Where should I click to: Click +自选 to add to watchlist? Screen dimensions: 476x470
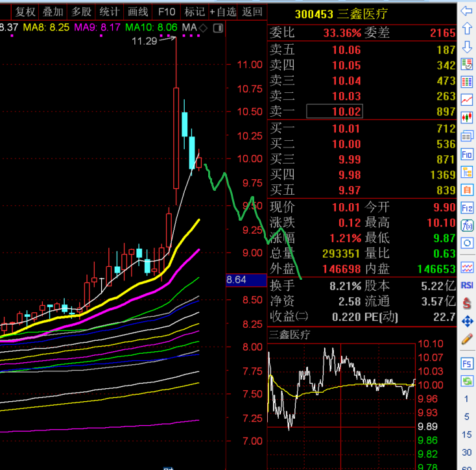(x=223, y=12)
